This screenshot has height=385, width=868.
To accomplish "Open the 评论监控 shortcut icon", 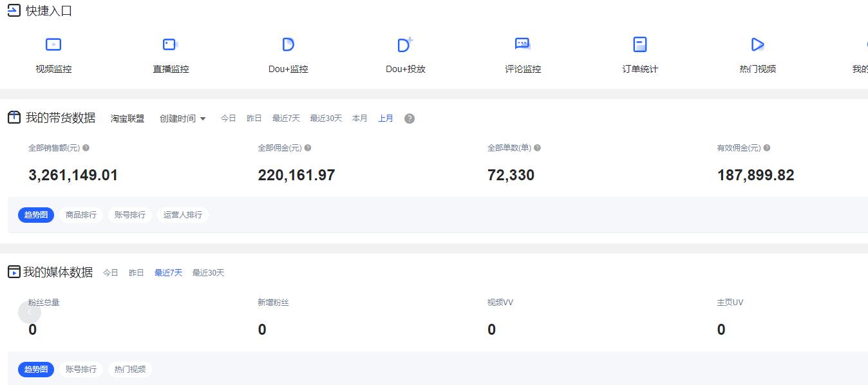I will point(522,44).
